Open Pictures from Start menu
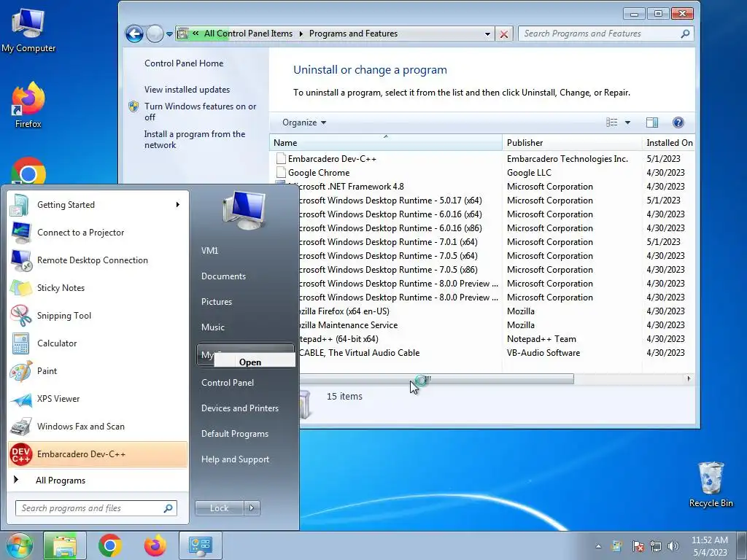This screenshot has width=747, height=560. click(216, 302)
